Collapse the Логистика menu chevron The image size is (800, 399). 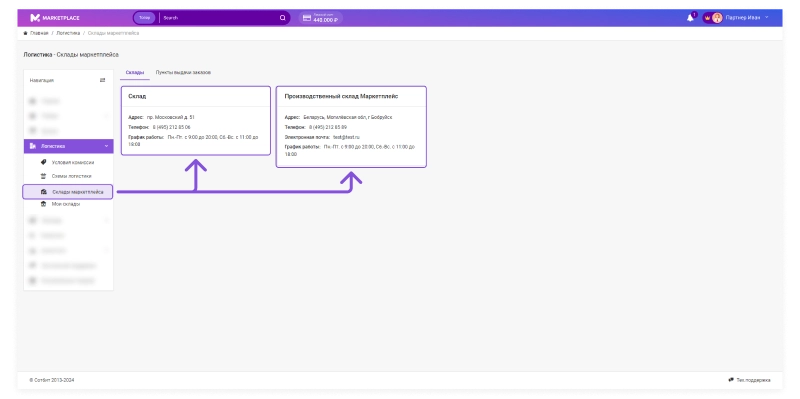pyautogui.click(x=106, y=146)
